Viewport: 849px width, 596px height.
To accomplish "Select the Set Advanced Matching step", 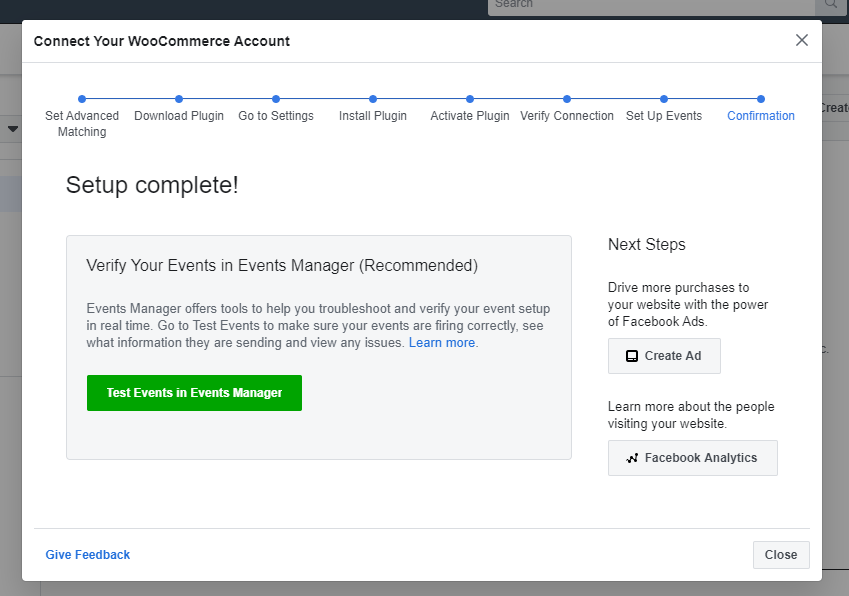I will pyautogui.click(x=82, y=123).
